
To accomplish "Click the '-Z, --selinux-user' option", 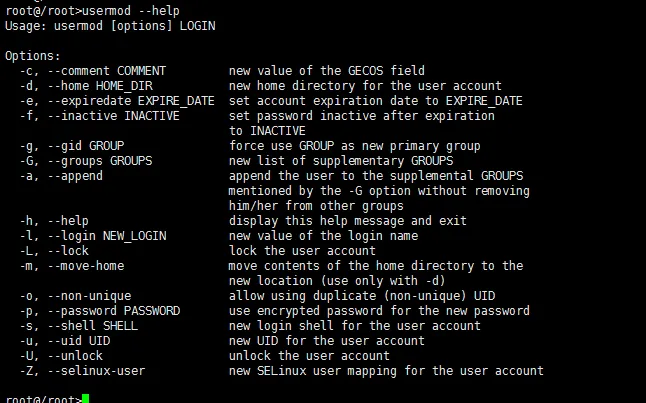I will 81,370.
